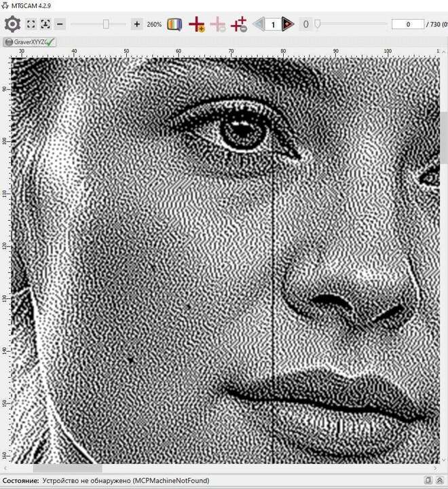Screen dimensions: 448x489
Task: Step to previous pass with left arrow
Action: pyautogui.click(x=259, y=24)
